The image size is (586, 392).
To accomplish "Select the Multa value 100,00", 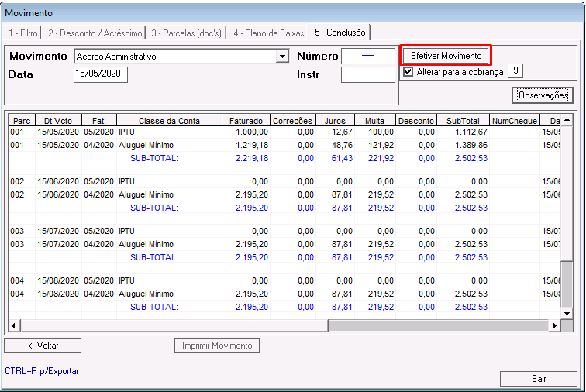I will [x=381, y=132].
